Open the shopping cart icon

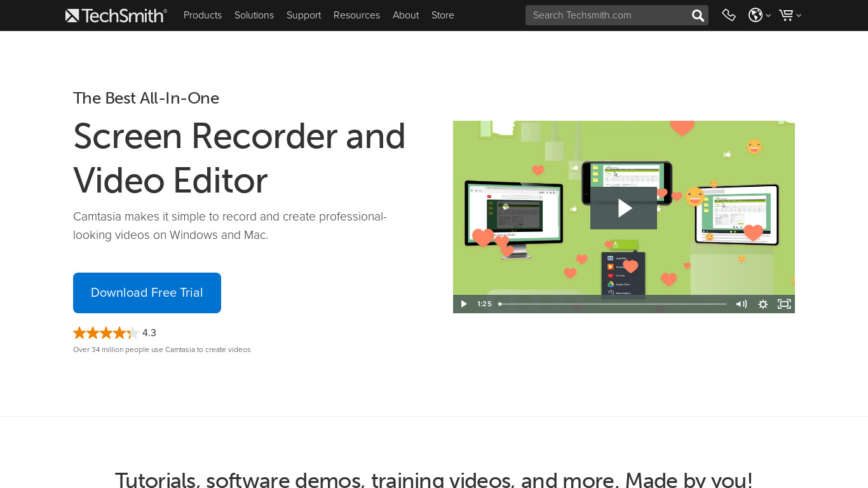[x=786, y=15]
